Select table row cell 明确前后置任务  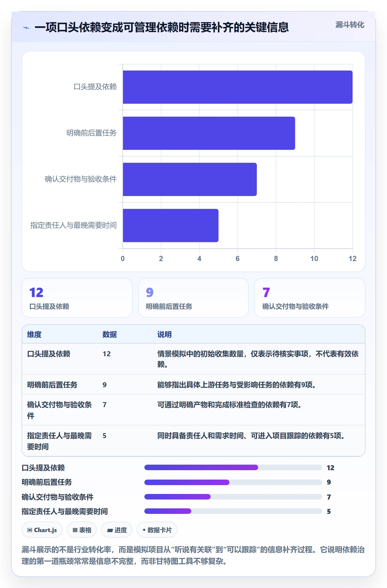pos(52,385)
